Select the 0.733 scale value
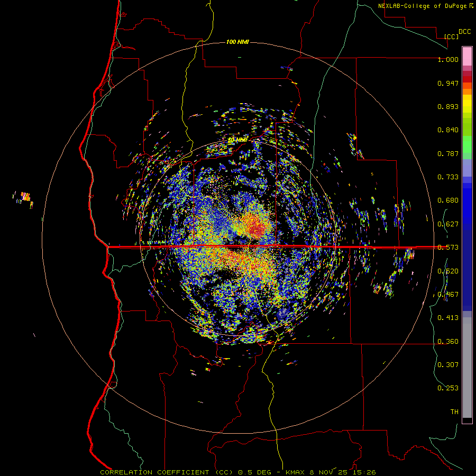476x476 pixels. coord(448,177)
